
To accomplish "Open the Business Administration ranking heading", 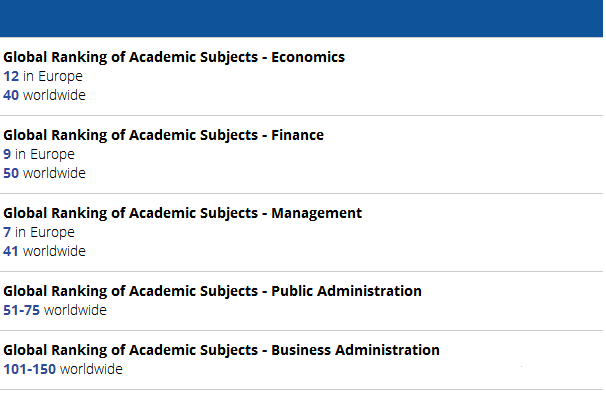I will pyautogui.click(x=221, y=350).
